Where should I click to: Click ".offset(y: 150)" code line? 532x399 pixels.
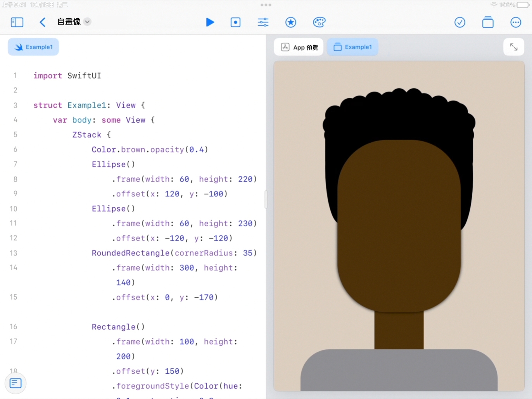[148, 371]
